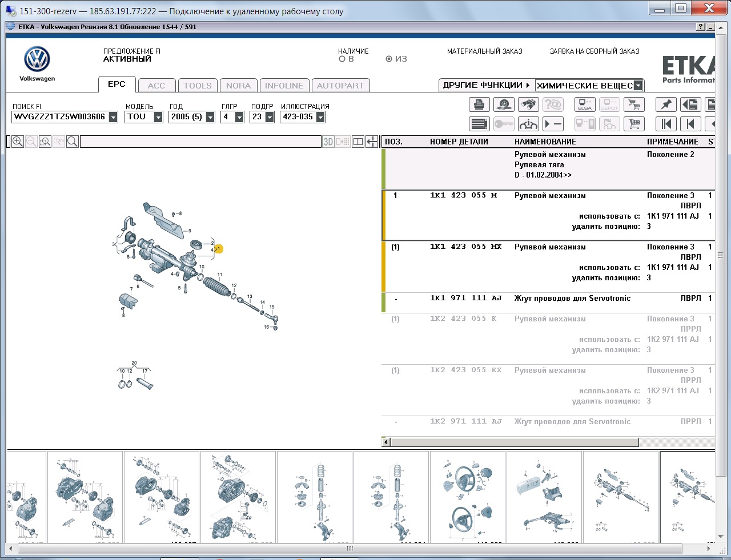Click the ПРИМЕЧАНИЕ column header

(x=673, y=142)
